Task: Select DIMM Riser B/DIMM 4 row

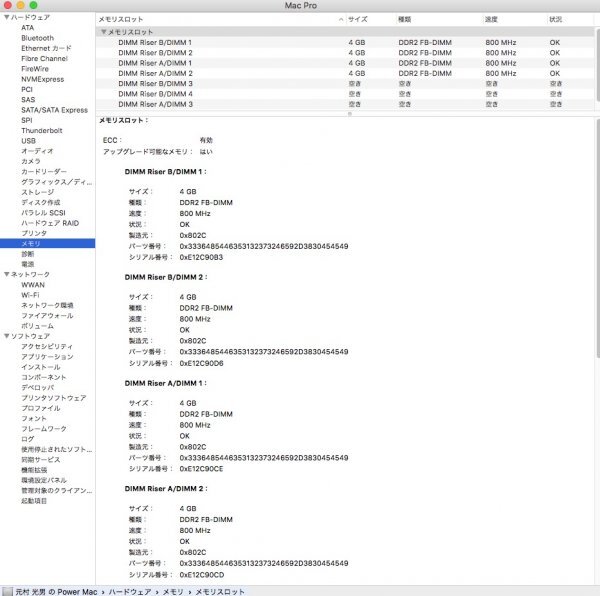Action: 345,94
